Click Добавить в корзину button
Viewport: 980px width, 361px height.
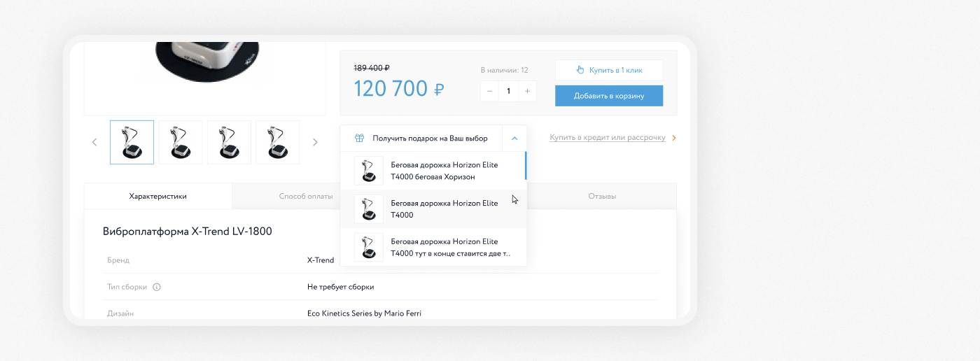pyautogui.click(x=609, y=96)
